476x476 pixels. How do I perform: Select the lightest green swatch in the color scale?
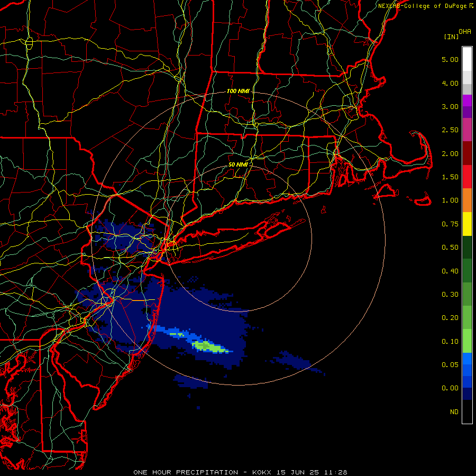(x=467, y=341)
